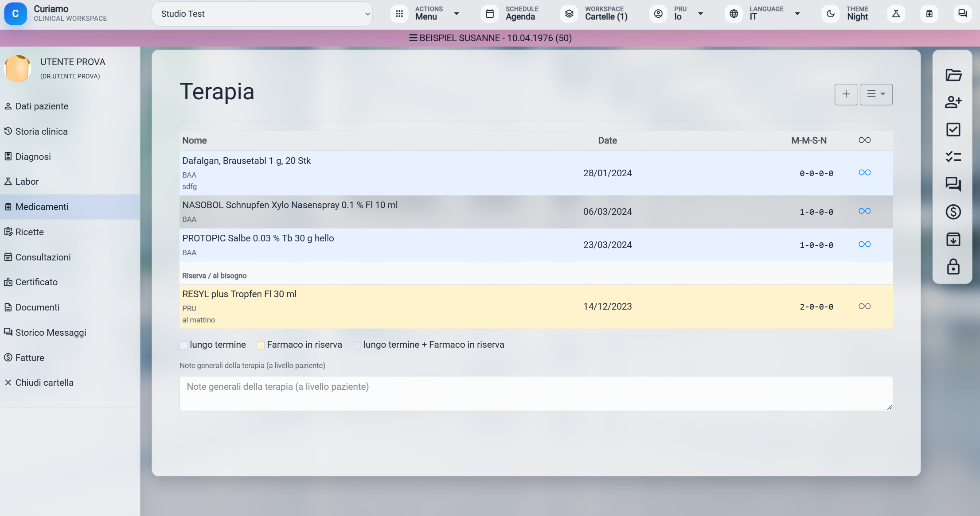
Task: Open Consultazioni in sidebar
Action: pos(70,257)
